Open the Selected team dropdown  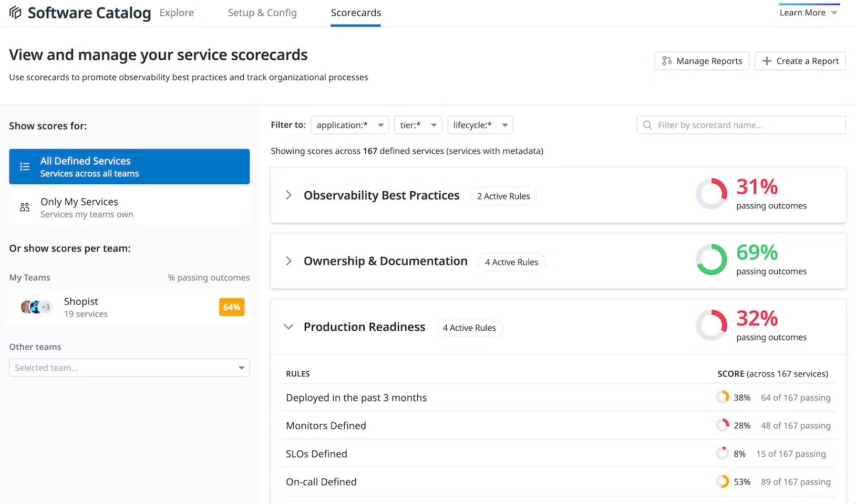[129, 367]
